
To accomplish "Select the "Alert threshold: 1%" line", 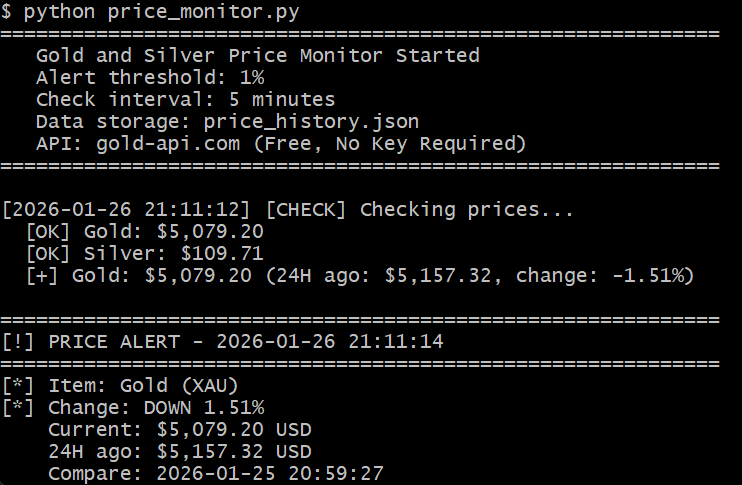I will coord(150,77).
